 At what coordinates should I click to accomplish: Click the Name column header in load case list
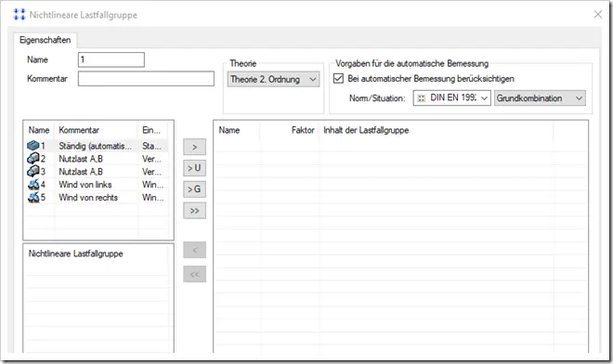(x=40, y=130)
